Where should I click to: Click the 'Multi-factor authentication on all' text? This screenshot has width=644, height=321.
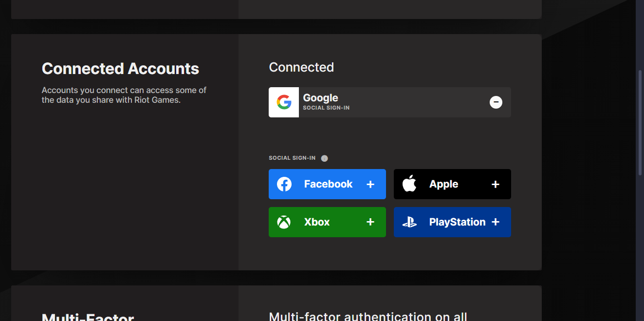[368, 317]
